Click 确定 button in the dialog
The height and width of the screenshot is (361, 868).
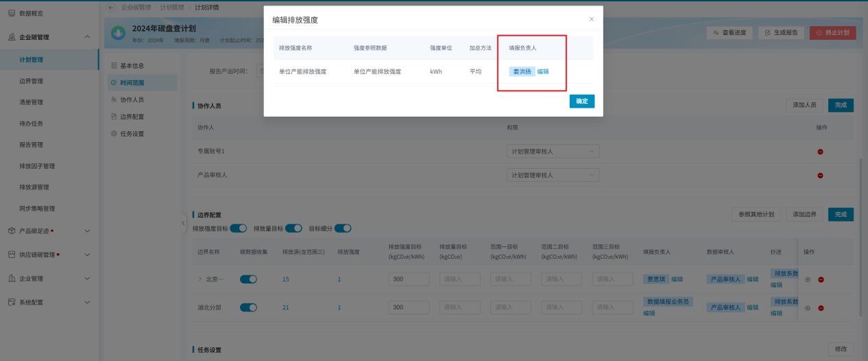pos(581,101)
